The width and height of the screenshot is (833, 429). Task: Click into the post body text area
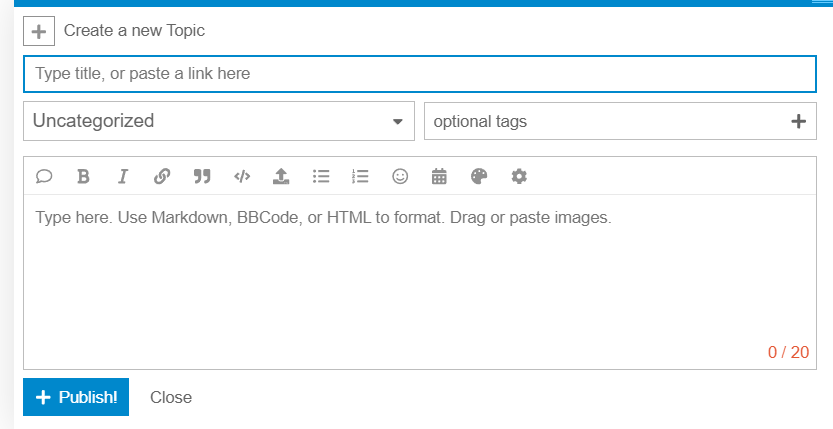(x=420, y=281)
